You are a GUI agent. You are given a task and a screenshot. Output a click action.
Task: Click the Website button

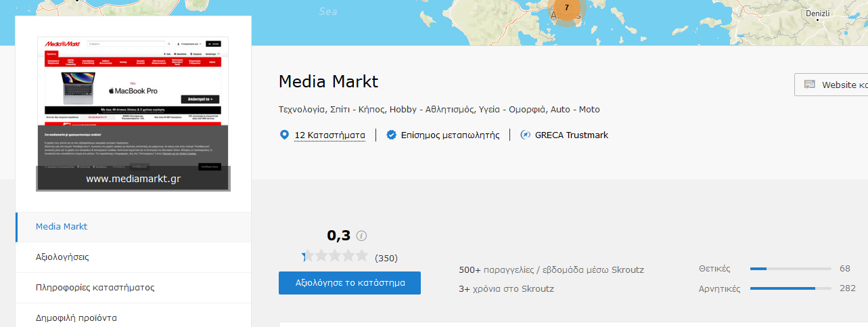(831, 85)
